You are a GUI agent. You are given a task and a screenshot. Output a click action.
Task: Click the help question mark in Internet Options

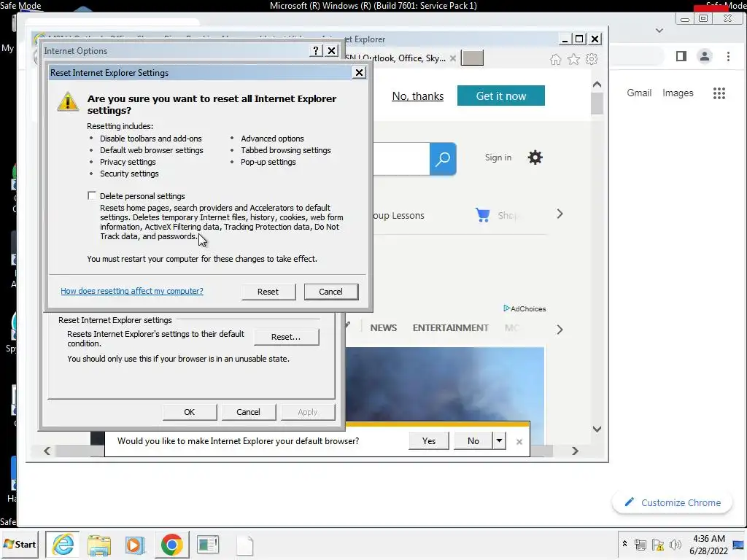(316, 50)
